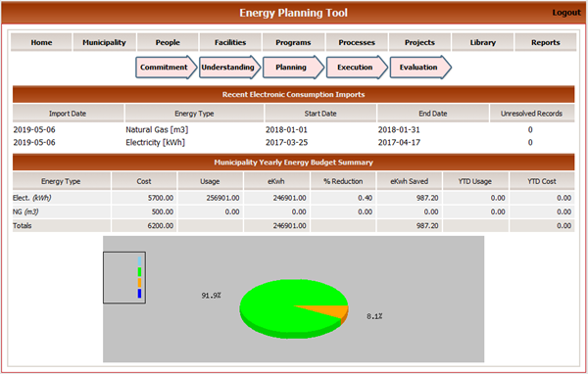This screenshot has width=588, height=374.
Task: Go to the People tab
Action: [x=168, y=42]
